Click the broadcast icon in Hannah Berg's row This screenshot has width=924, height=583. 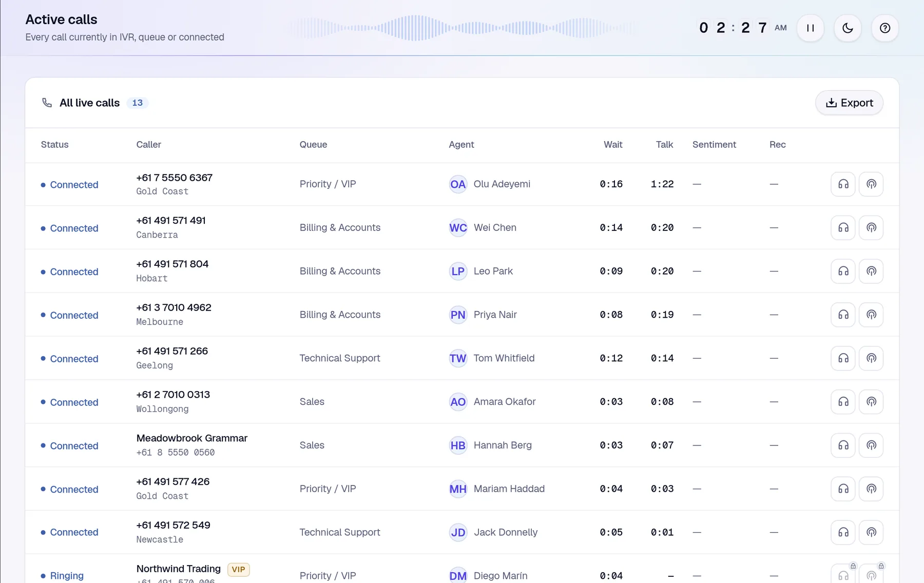coord(871,445)
